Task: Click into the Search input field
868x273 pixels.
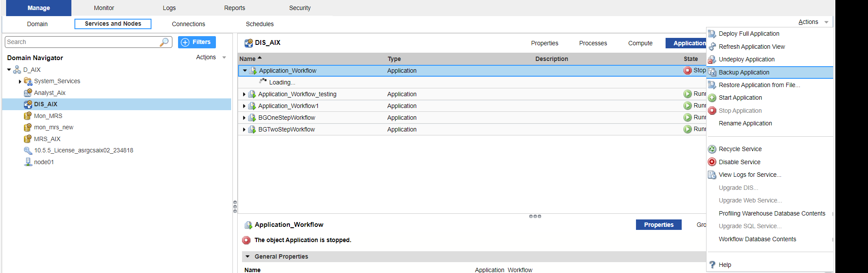Action: pyautogui.click(x=83, y=42)
